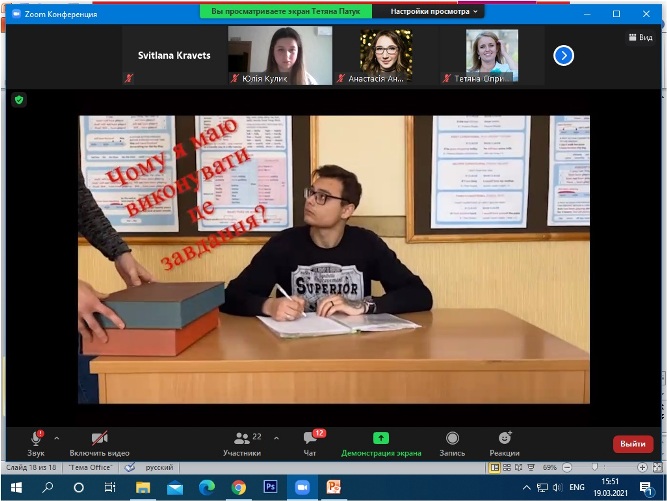The image size is (667, 501).
Task: Turn on camera with Включить видео
Action: pyautogui.click(x=99, y=441)
